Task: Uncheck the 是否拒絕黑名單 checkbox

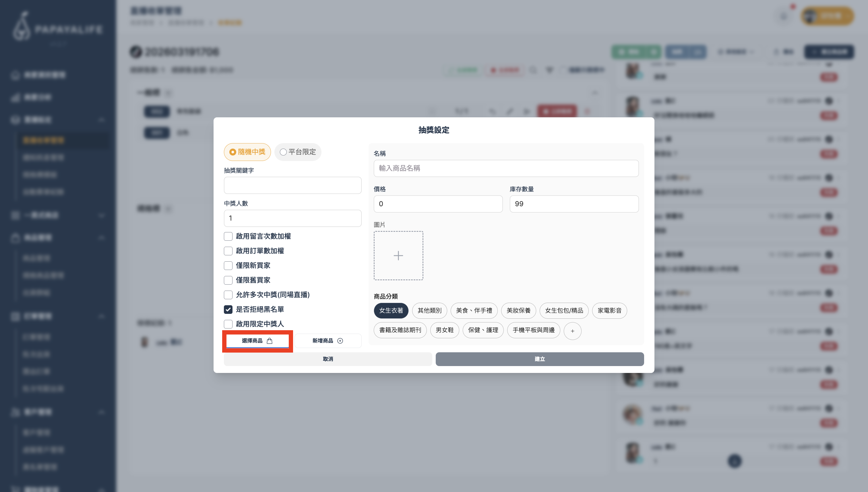Action: click(x=228, y=309)
